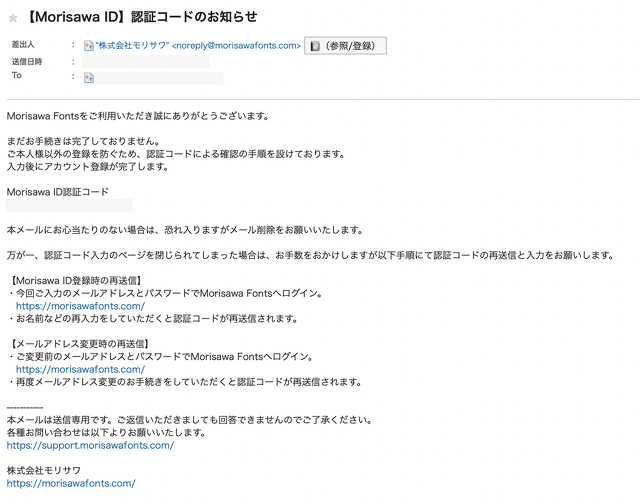
Task: Click the 送信日時 label
Action: point(29,62)
